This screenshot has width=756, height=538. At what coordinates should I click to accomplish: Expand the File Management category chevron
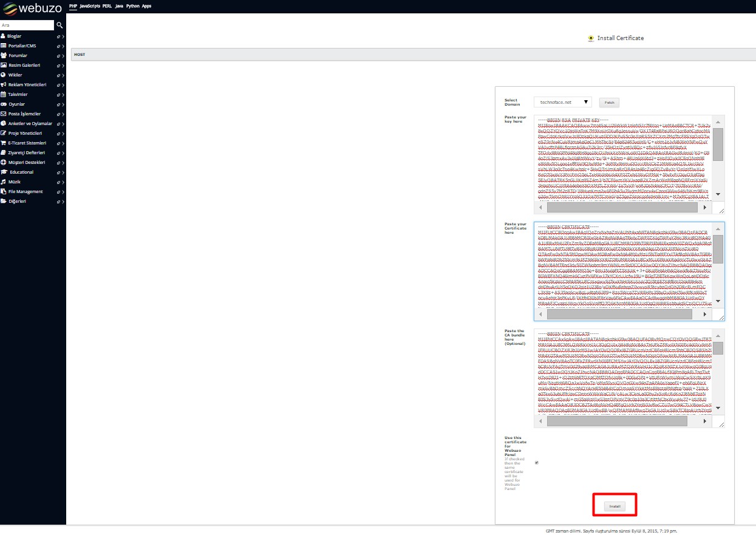63,192
